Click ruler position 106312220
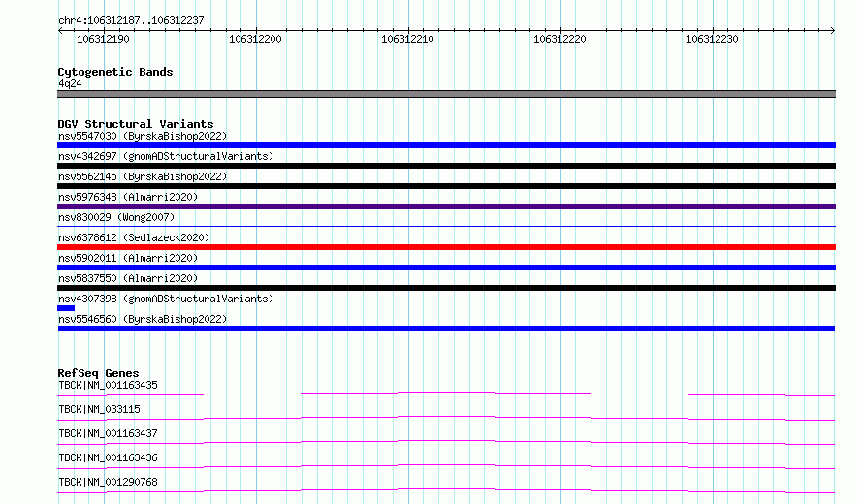 point(559,39)
